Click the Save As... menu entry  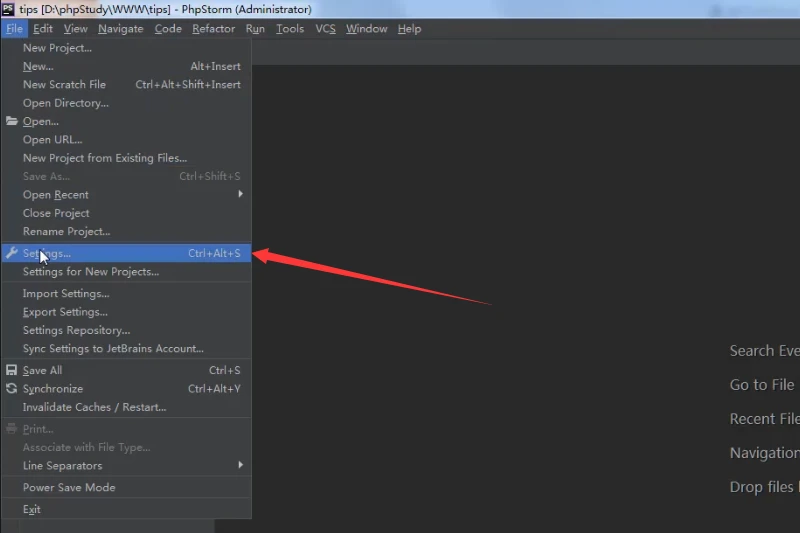pos(127,176)
